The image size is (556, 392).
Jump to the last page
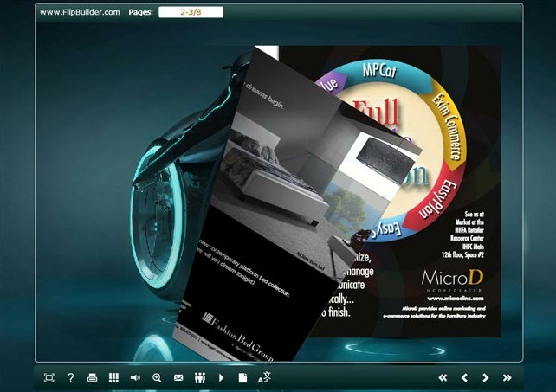pyautogui.click(x=508, y=377)
